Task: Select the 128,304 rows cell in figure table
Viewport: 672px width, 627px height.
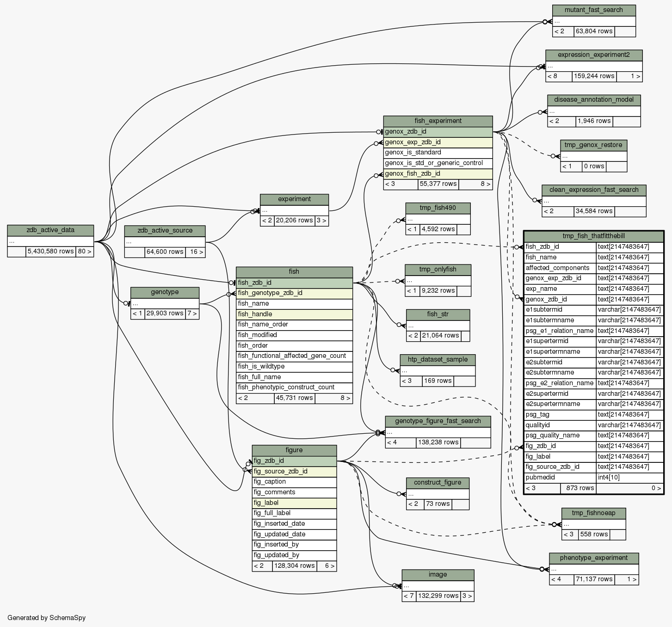Action: tap(294, 566)
